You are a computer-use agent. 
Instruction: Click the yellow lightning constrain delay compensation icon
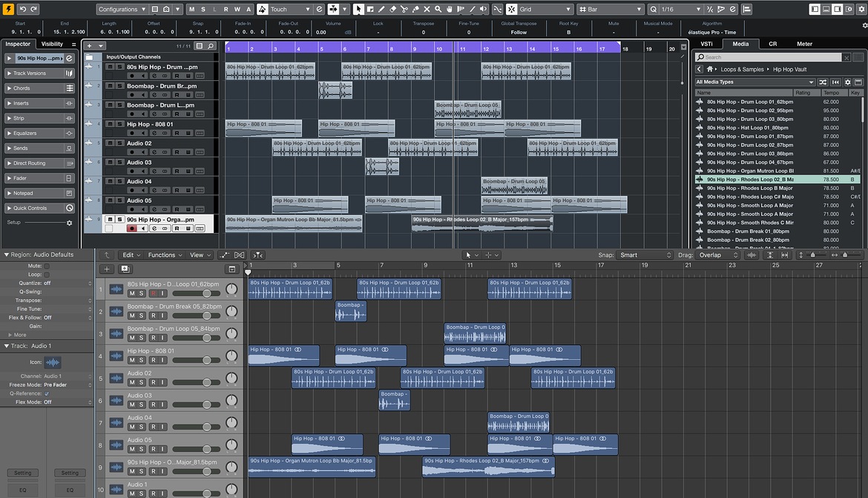pyautogui.click(x=8, y=10)
